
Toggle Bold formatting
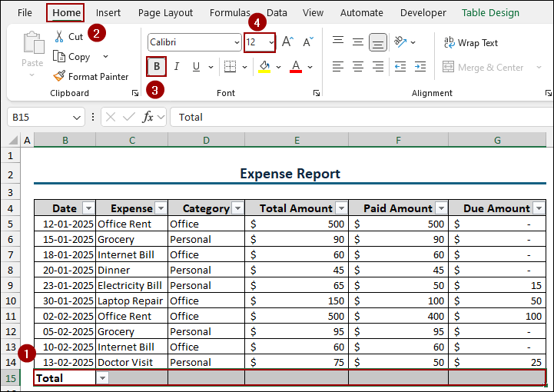[157, 67]
